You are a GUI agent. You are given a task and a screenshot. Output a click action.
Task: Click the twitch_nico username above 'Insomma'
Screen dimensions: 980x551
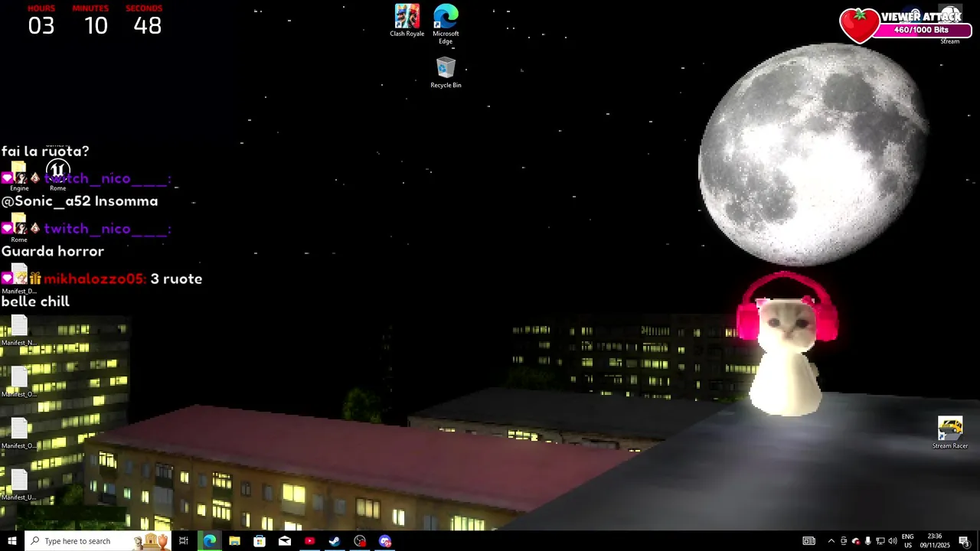click(106, 178)
